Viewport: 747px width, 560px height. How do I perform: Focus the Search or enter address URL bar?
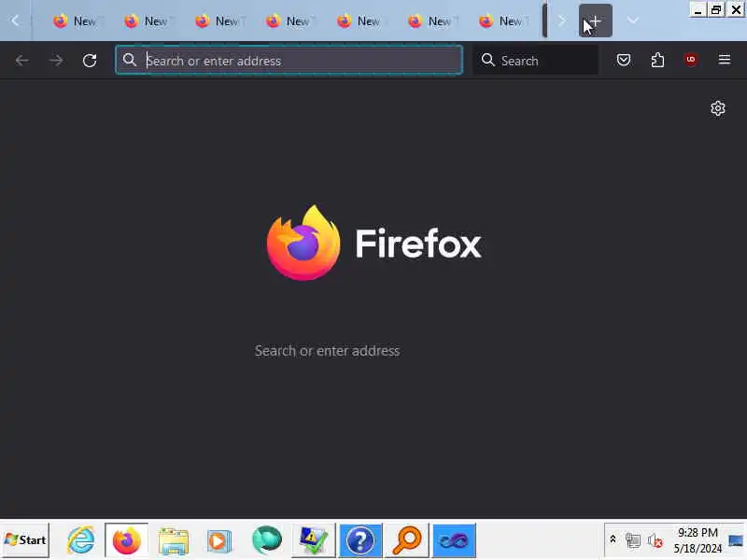click(x=289, y=61)
